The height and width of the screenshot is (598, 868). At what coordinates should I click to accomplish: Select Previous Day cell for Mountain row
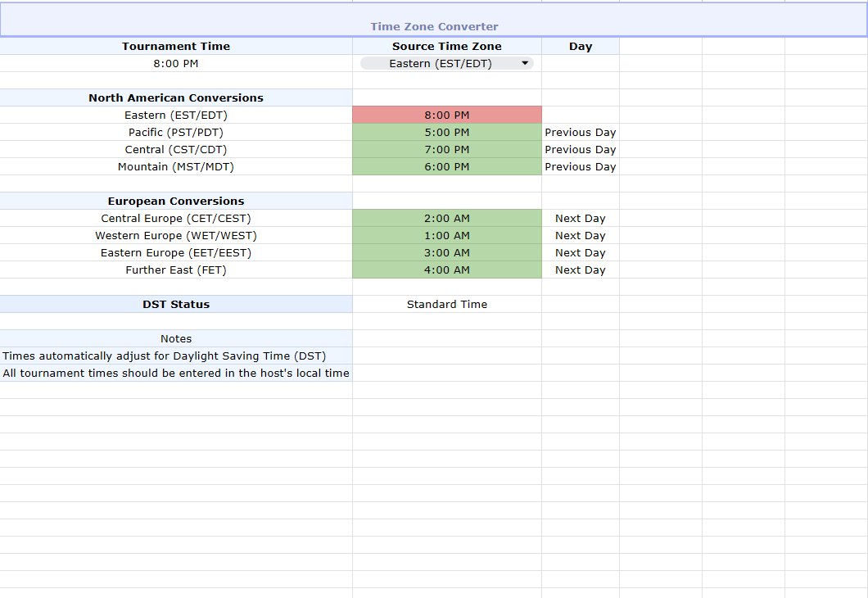(x=580, y=166)
